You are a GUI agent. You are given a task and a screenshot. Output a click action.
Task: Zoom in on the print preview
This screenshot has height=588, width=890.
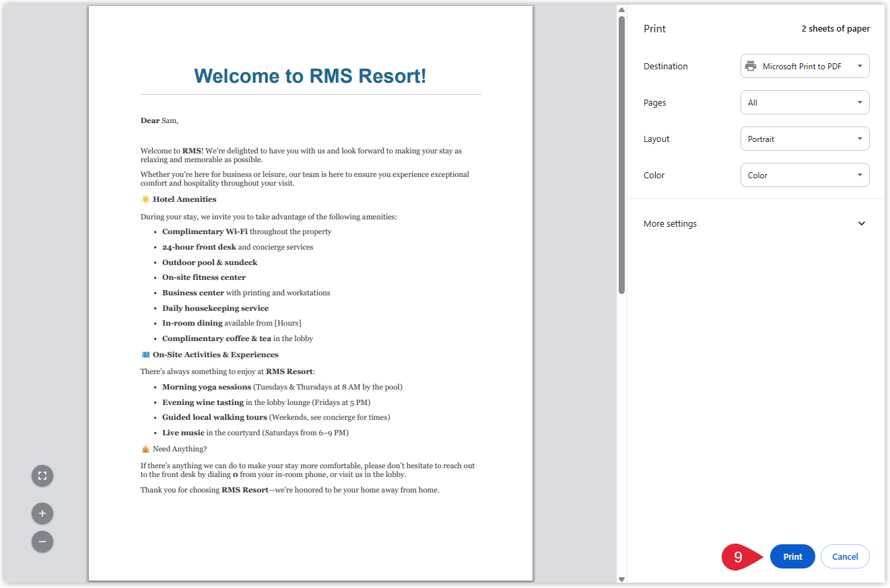42,513
